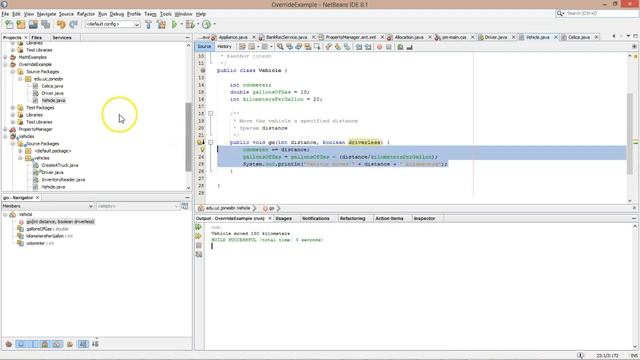Close the Vehicle.java editor tab
The height and width of the screenshot is (360, 640).
(x=556, y=37)
